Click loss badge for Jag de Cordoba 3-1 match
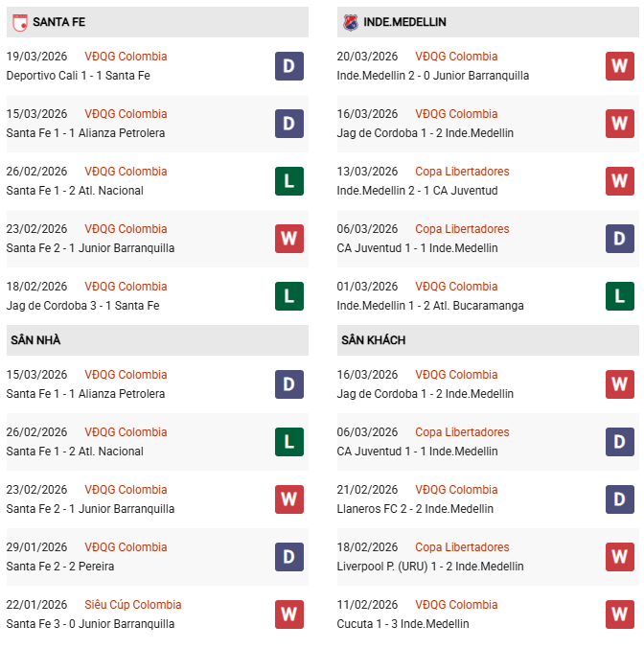 [x=289, y=296]
